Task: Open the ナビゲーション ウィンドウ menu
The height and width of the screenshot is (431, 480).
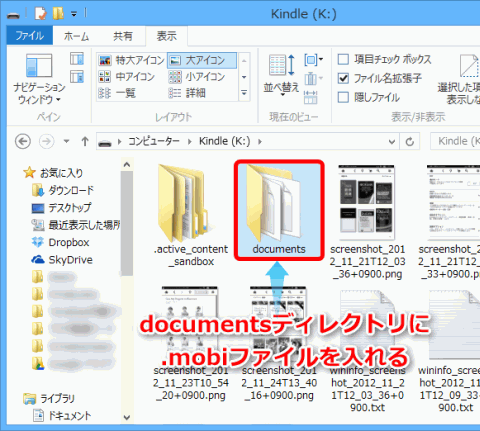Action: tap(39, 79)
